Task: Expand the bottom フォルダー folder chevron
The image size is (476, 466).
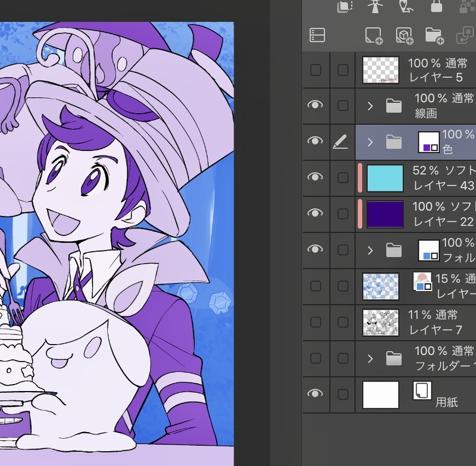Action: [x=370, y=358]
